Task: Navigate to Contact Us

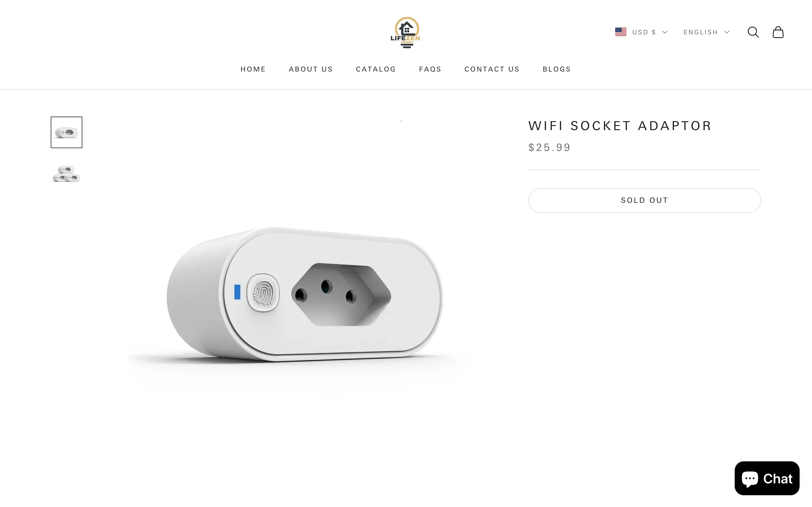Action: pos(492,69)
